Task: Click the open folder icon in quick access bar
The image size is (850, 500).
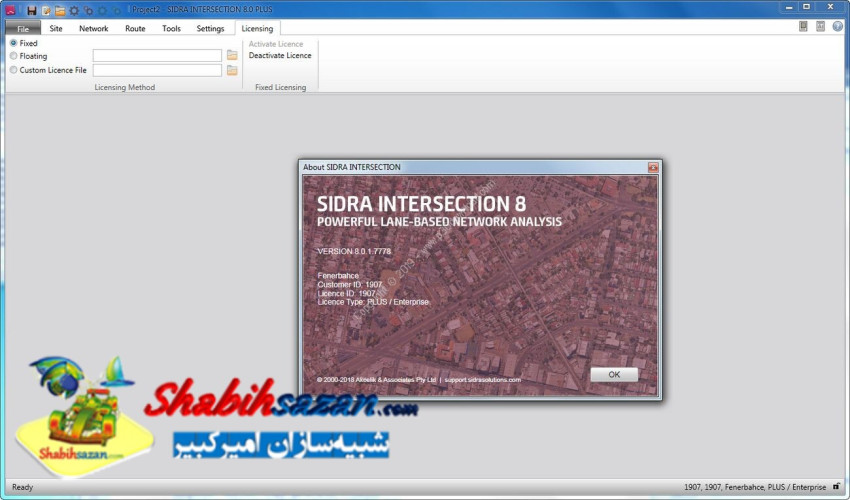Action: point(60,10)
